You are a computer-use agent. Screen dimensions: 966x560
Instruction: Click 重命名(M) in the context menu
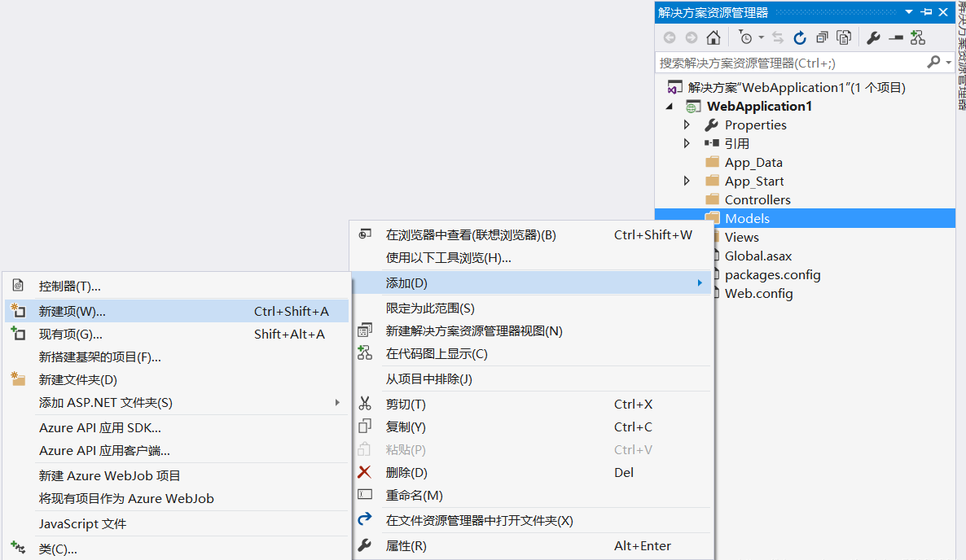[414, 496]
